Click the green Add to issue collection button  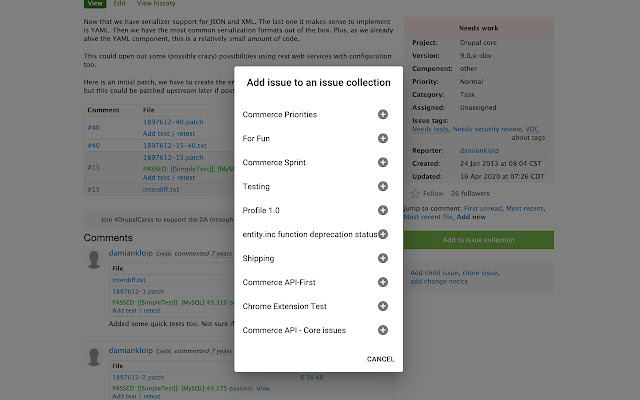click(x=479, y=240)
